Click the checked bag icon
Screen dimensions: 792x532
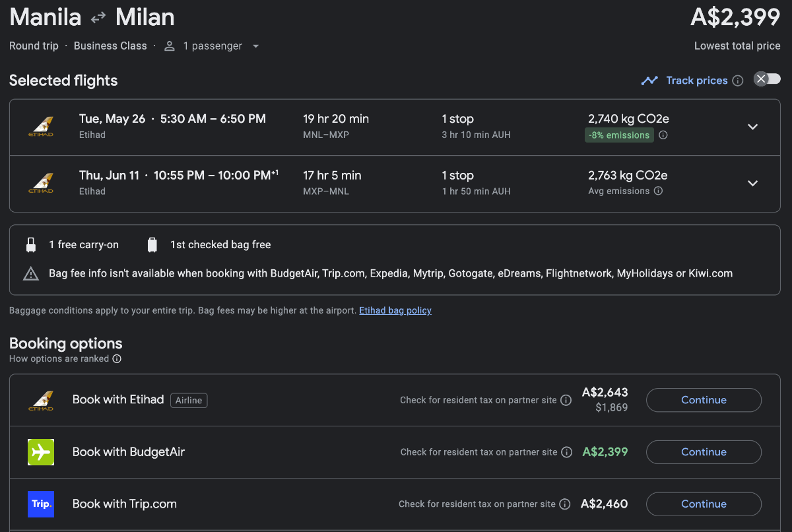click(152, 244)
